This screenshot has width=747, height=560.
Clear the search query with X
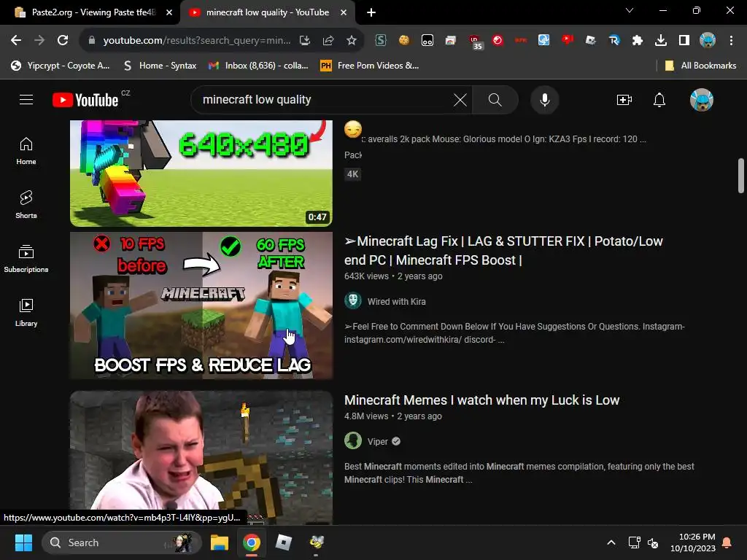[460, 99]
